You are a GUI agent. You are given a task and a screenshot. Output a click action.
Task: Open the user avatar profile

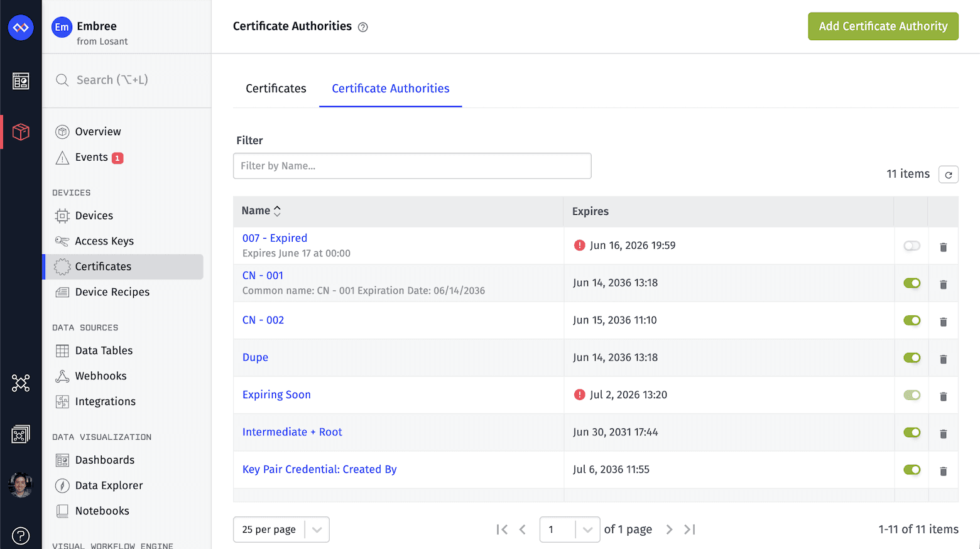(x=21, y=485)
